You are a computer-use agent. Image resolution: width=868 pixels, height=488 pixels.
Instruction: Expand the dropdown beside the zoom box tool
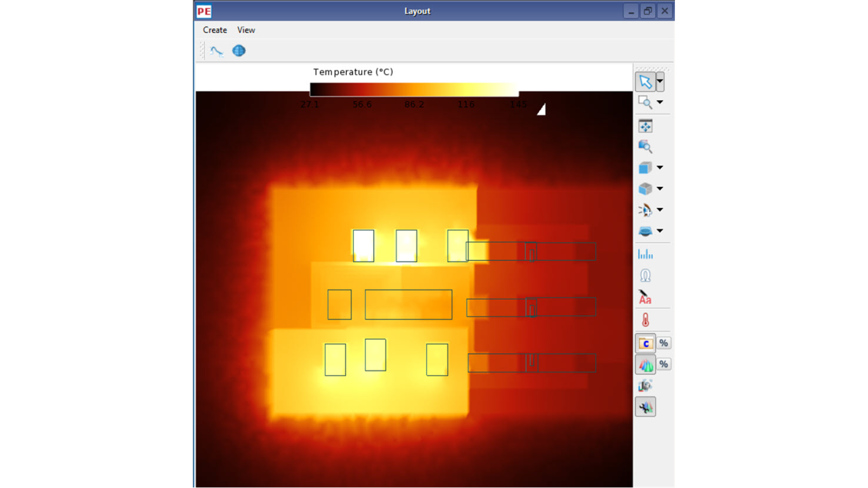(660, 102)
